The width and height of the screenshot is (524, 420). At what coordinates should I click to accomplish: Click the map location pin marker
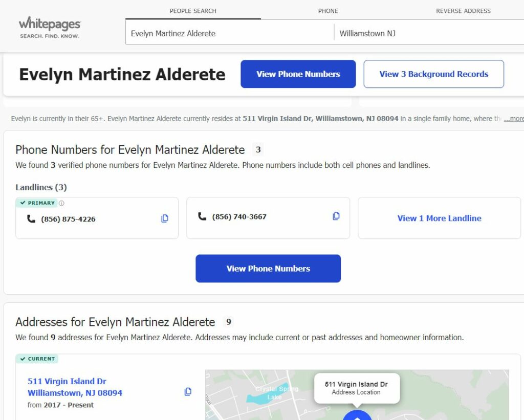point(357,415)
